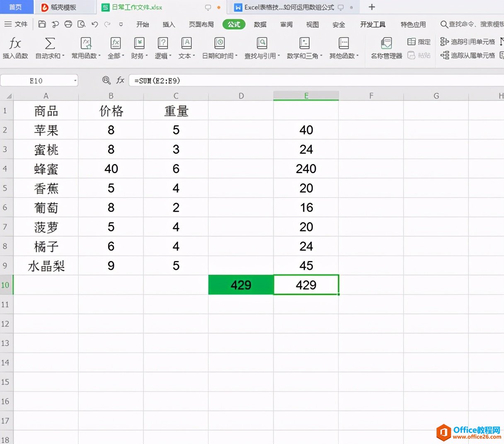Expand the quick access toolbar customize arrow
504x444 pixels.
(121, 24)
